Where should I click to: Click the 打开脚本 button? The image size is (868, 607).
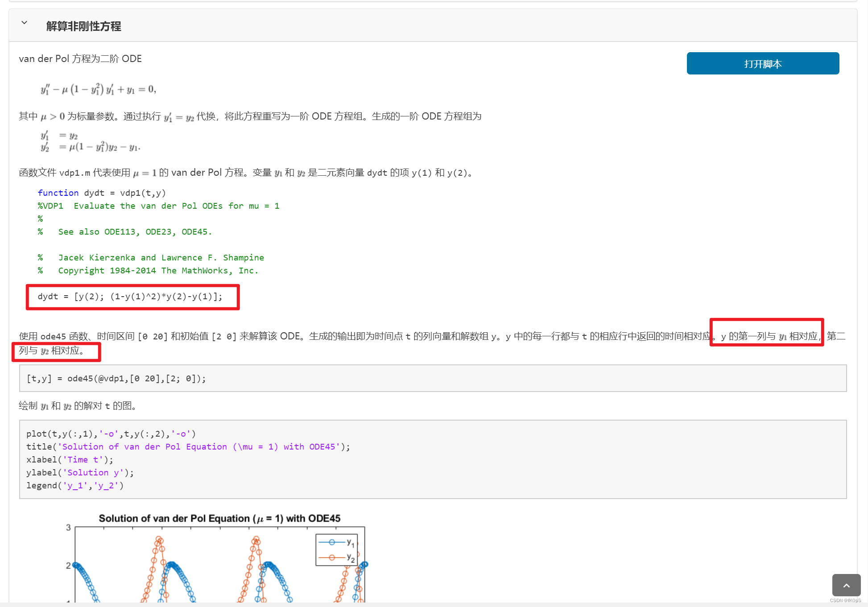pos(762,63)
